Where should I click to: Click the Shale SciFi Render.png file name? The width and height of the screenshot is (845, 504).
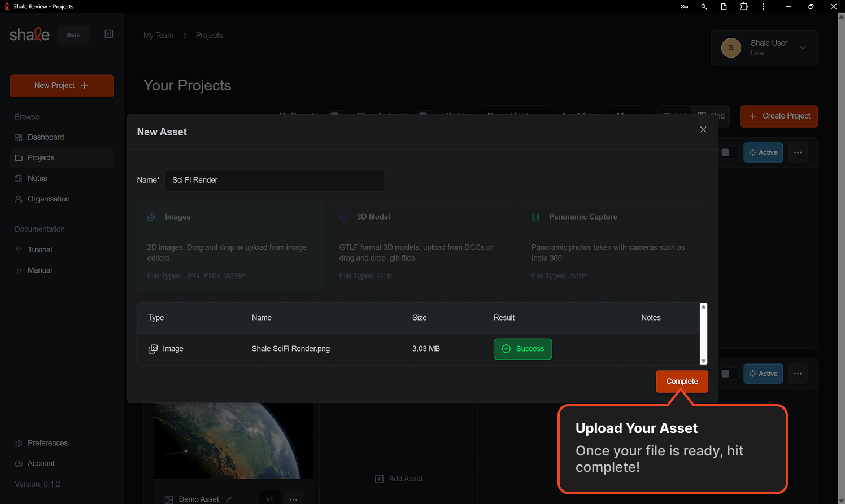pyautogui.click(x=291, y=349)
